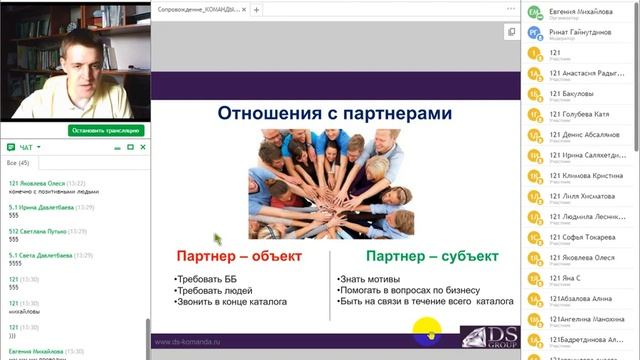This screenshot has width=640, height=360.
Task: Click the DS Group logo on slide
Action: point(490,337)
